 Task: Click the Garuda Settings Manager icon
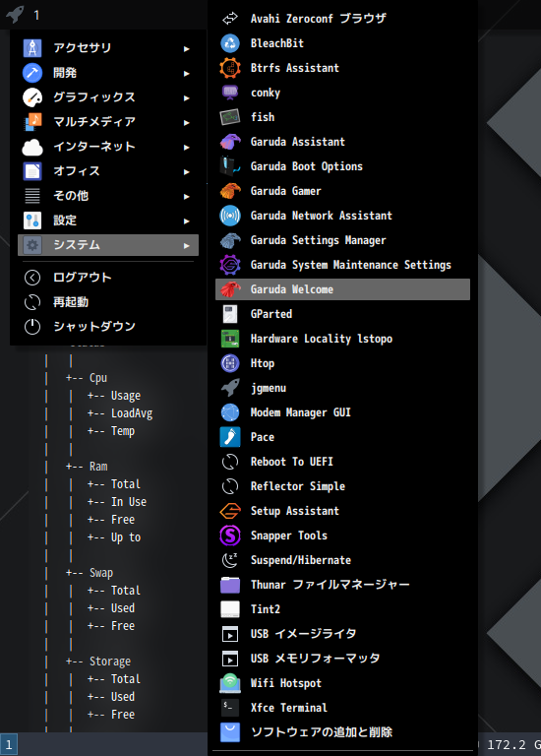pos(230,239)
